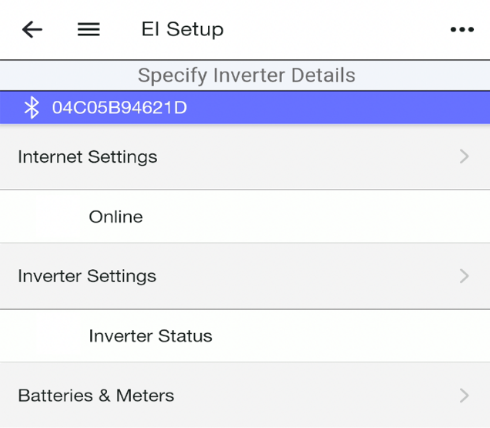Screen dimensions: 490x428
Task: Tap the Bluetooth symbol icon
Action: (x=32, y=108)
